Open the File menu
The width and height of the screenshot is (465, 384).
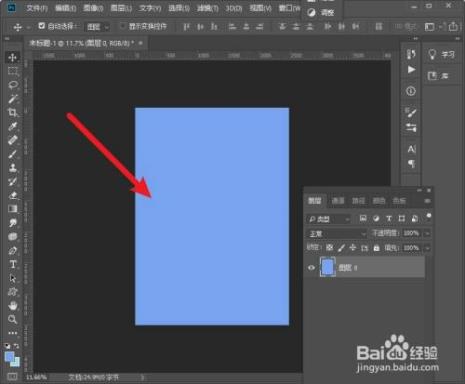tap(37, 8)
